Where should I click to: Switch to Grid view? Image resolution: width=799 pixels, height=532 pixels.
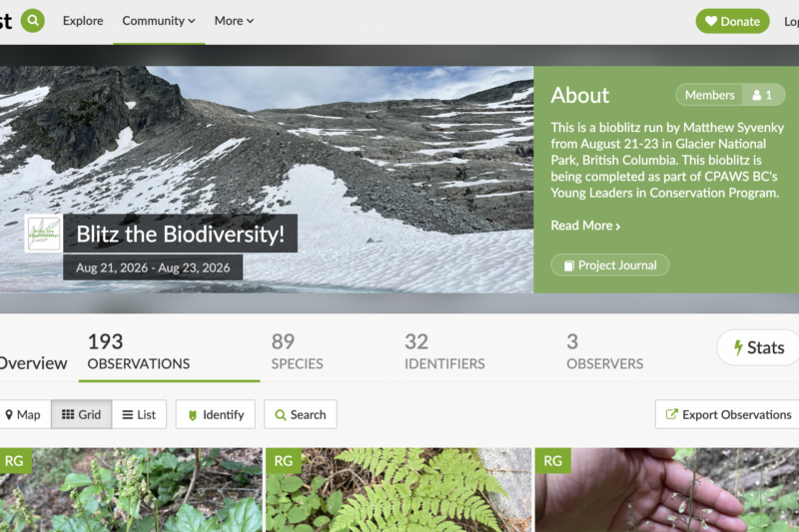click(82, 414)
